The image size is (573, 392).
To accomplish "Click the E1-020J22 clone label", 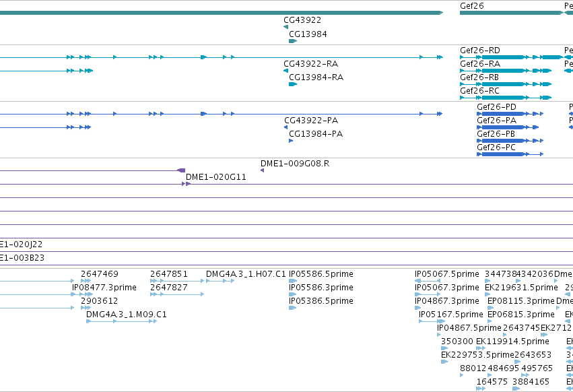I will tap(21, 244).
